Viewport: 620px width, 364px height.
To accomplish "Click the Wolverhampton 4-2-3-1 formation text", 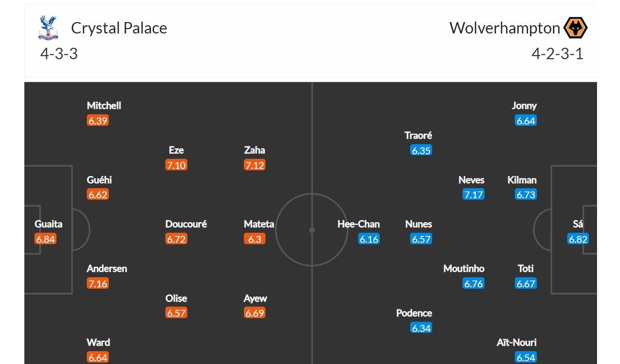I will point(557,54).
